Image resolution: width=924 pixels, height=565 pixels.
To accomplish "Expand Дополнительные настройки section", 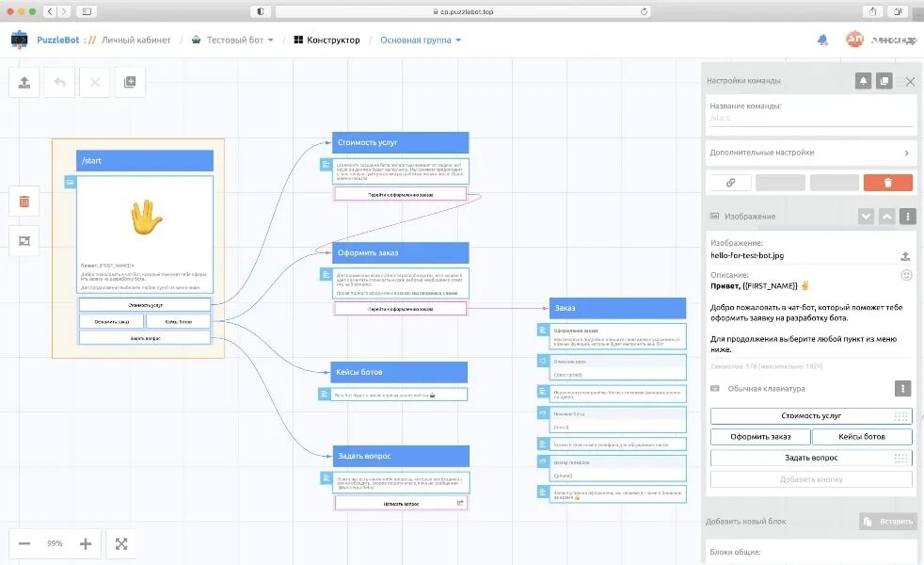I will pos(811,153).
